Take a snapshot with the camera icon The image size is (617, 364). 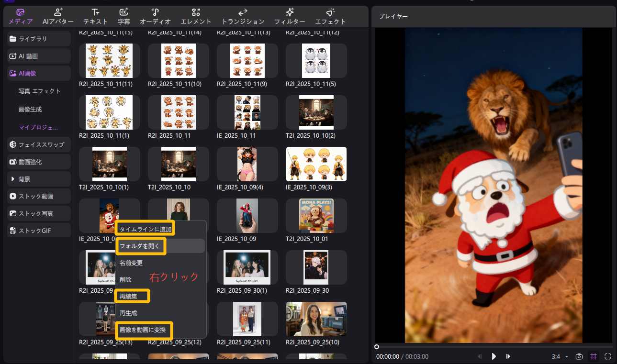[579, 356]
